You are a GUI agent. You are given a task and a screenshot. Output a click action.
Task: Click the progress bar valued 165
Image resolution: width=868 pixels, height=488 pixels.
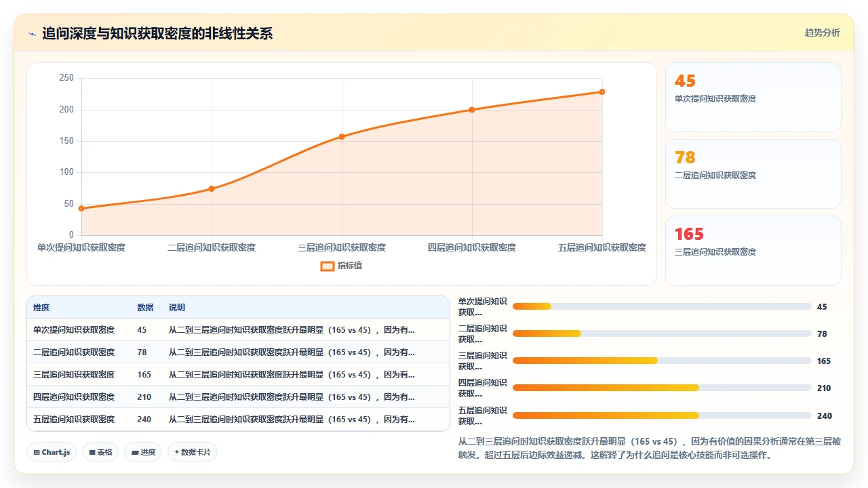[x=662, y=361]
